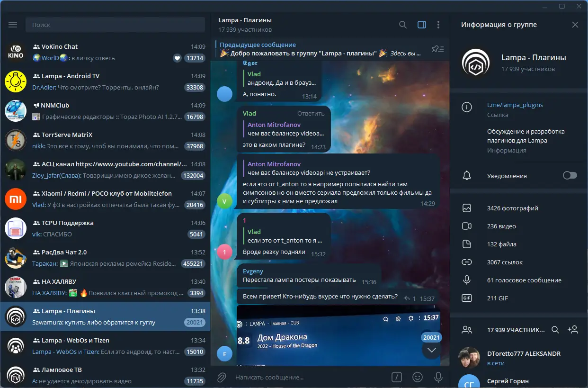This screenshot has height=388, width=588.
Task: Open the three-dot chat options menu
Action: point(438,25)
